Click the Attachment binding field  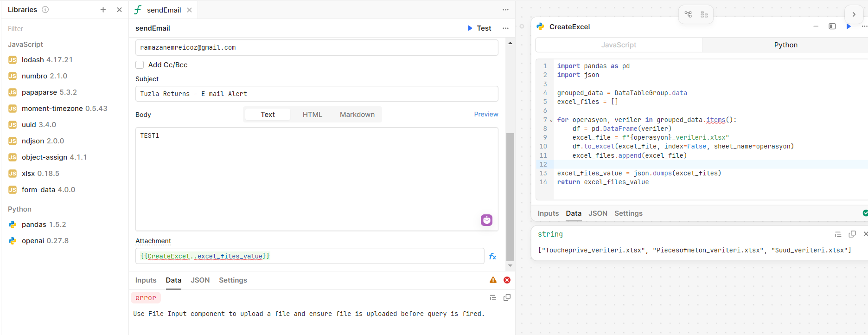coord(310,256)
